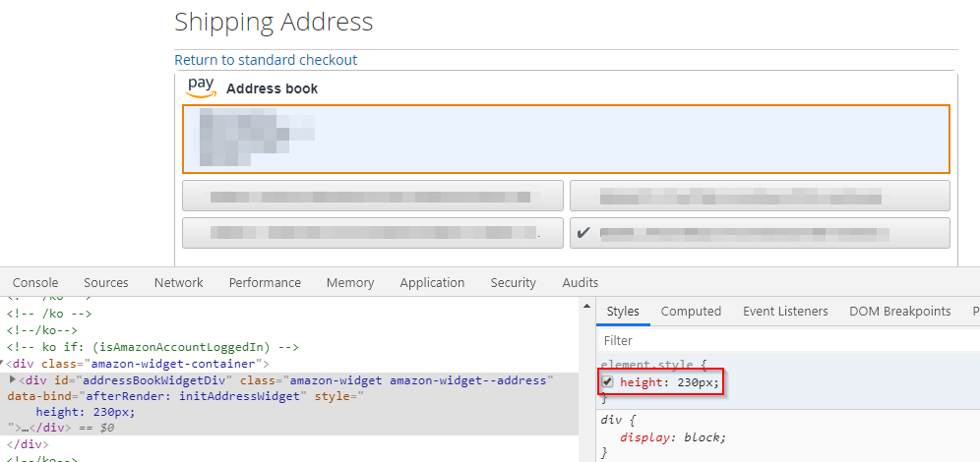Click the checkmark on the selected address
The image size is (980, 462).
(x=583, y=233)
